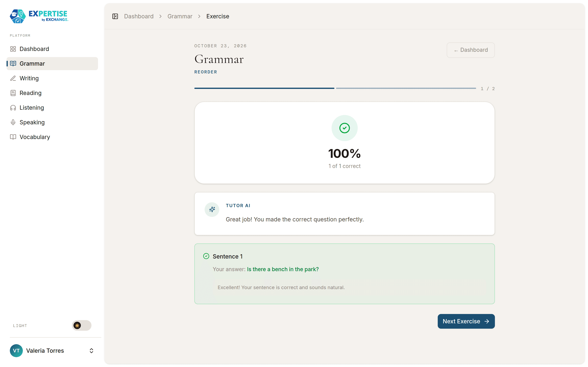Click the Tutor AI sparkle icon
The height and width of the screenshot is (367, 588).
tap(212, 209)
